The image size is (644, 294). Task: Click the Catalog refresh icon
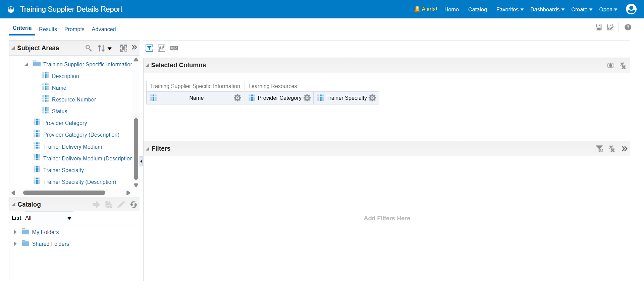tap(133, 205)
